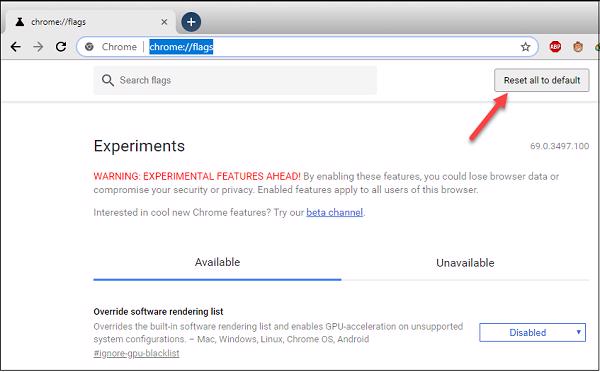Bookmark this page with the star icon
Screen dimensions: 600x372
tap(525, 47)
